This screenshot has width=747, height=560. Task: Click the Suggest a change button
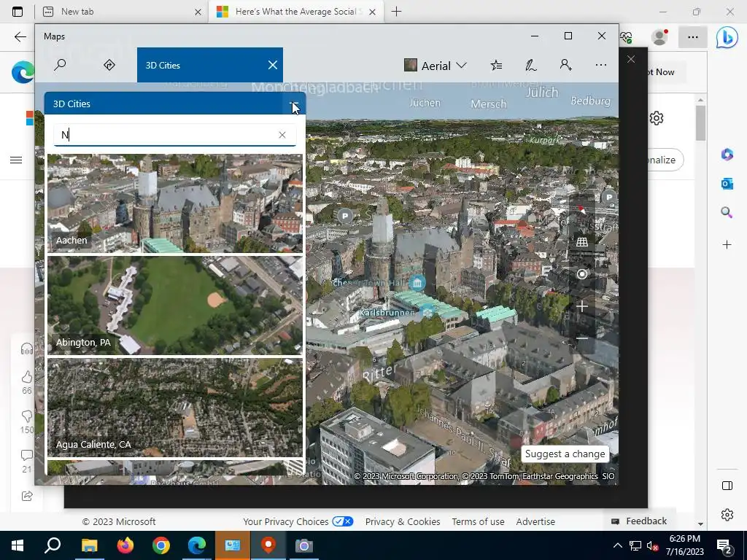tap(565, 454)
